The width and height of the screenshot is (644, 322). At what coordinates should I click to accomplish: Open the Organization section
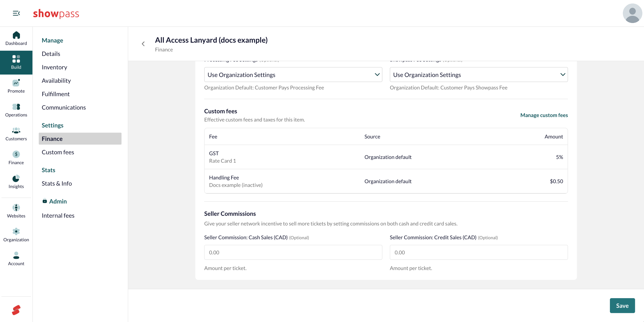click(x=16, y=235)
